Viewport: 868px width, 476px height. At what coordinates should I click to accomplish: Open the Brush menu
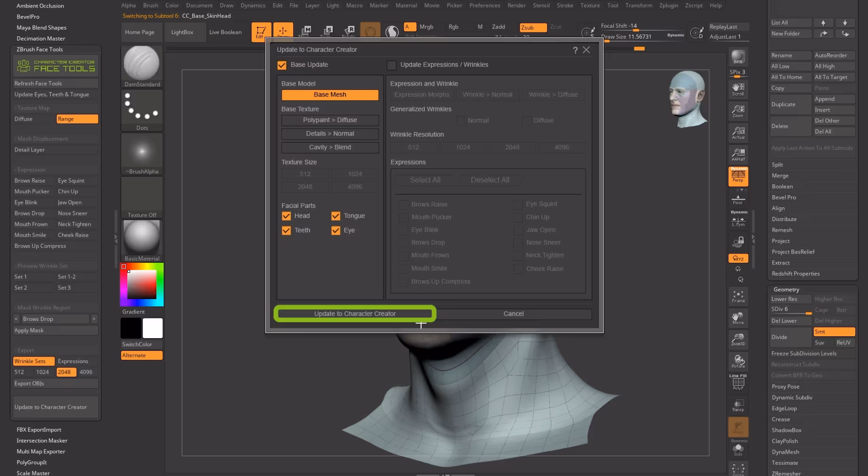[x=150, y=6]
